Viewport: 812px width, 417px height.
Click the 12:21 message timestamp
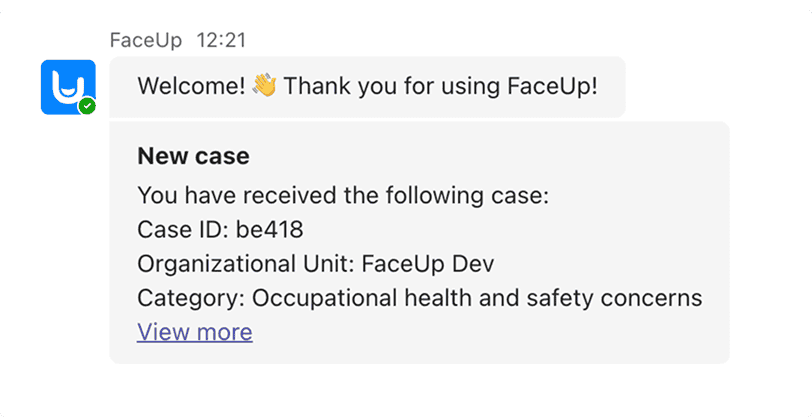click(222, 41)
